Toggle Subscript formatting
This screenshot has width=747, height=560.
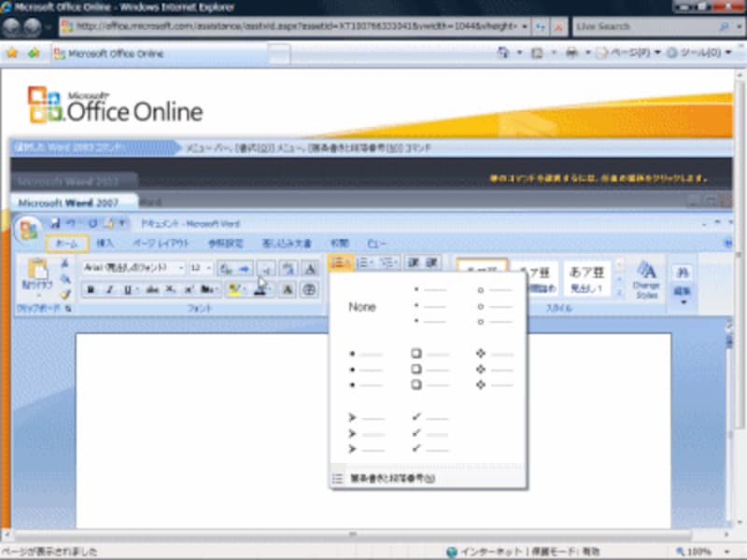pos(168,288)
